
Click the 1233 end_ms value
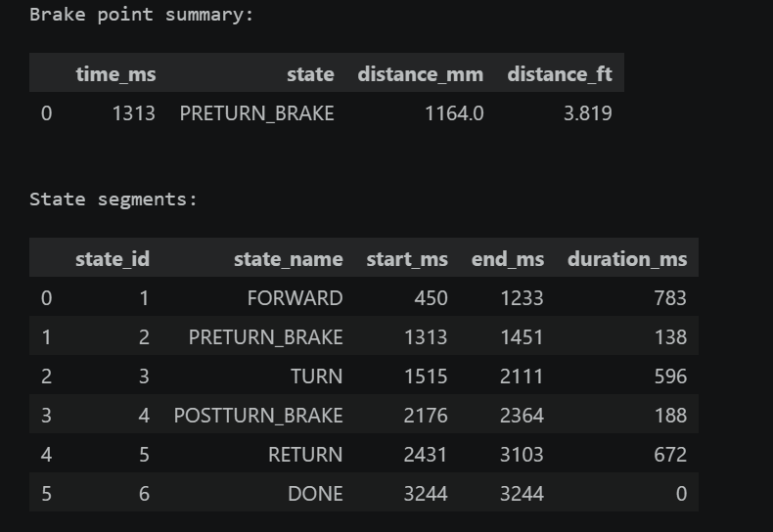pyautogui.click(x=523, y=298)
